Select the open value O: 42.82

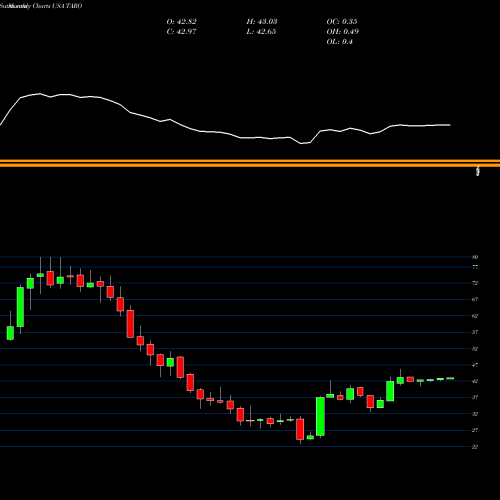(181, 22)
